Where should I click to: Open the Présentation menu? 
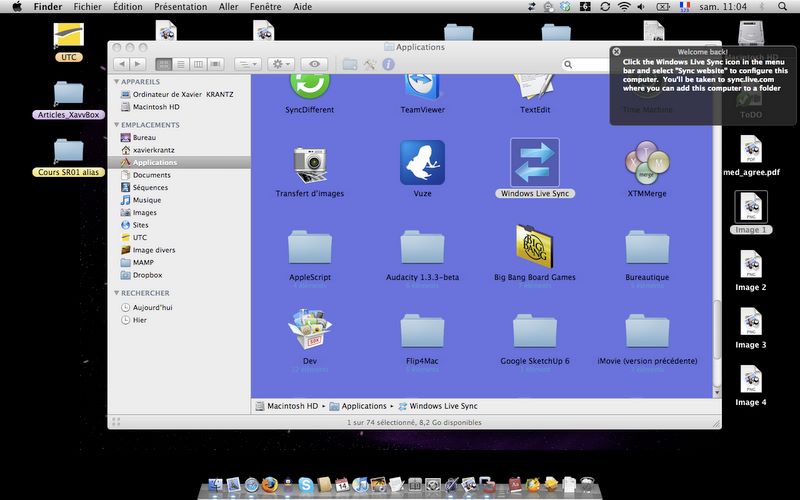click(x=181, y=7)
